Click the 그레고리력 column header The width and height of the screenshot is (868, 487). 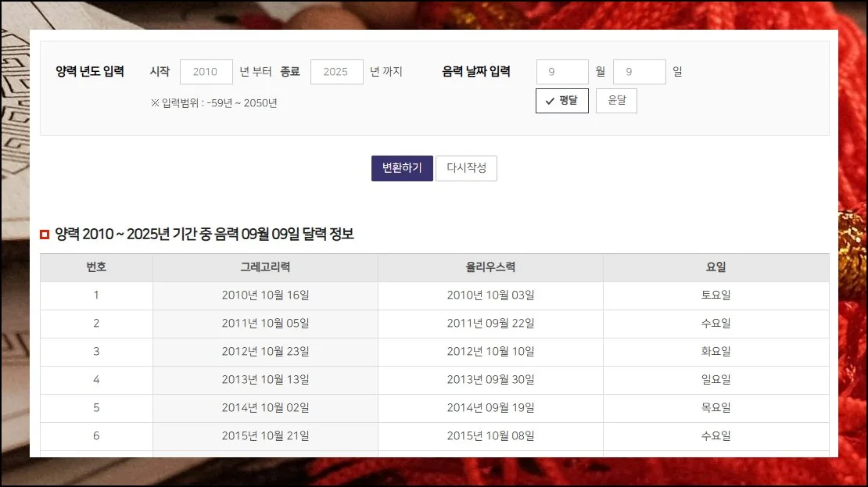265,267
